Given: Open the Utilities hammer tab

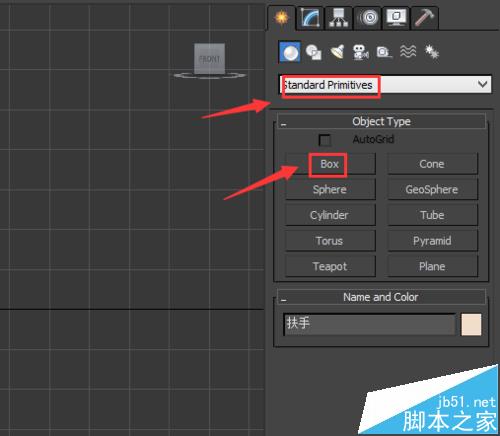Looking at the screenshot, I should tap(424, 18).
